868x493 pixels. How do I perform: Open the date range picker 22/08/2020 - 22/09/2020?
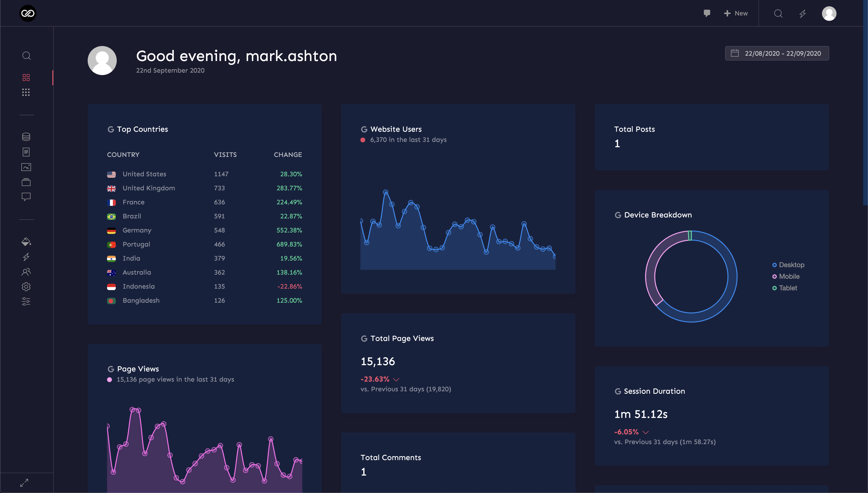[777, 53]
